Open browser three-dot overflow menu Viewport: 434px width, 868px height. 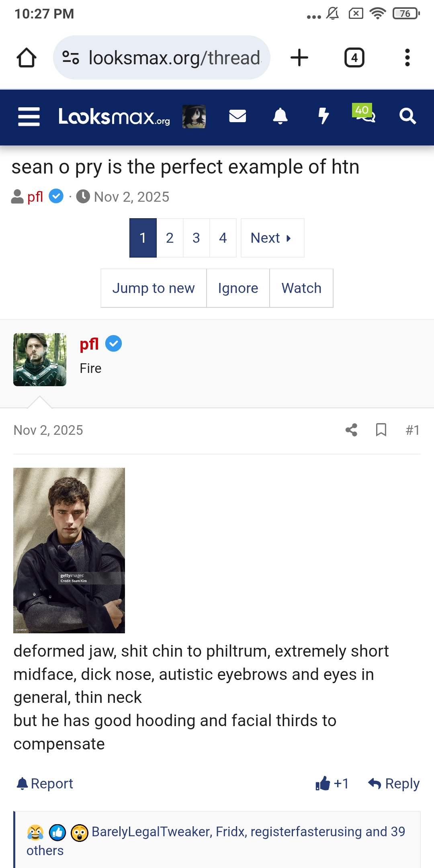(407, 57)
